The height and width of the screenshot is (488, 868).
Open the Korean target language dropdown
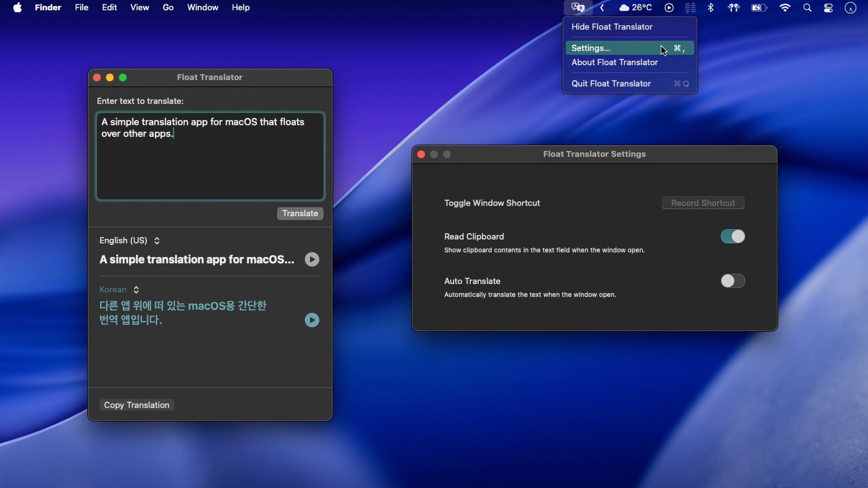(x=119, y=290)
